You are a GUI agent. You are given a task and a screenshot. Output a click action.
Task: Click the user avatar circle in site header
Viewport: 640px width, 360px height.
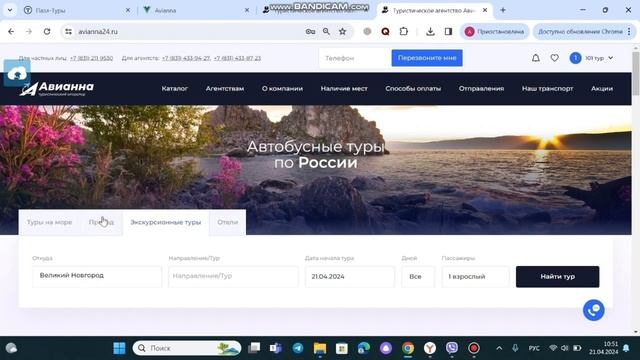tap(576, 58)
